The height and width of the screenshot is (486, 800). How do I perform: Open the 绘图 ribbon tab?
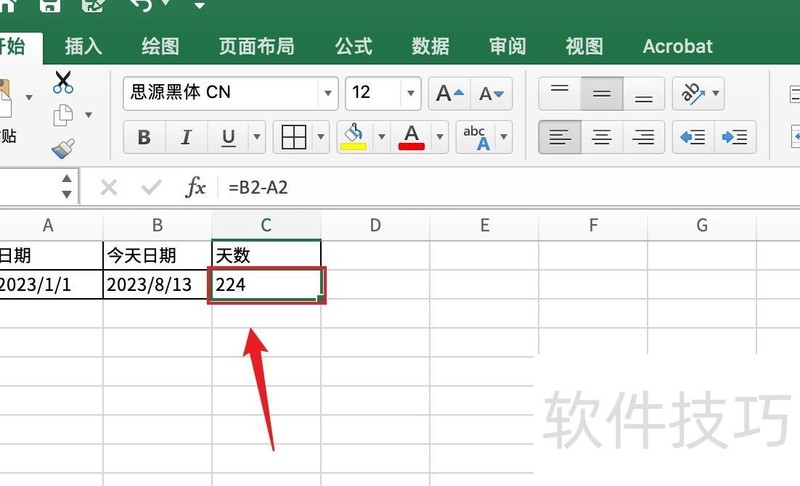160,46
